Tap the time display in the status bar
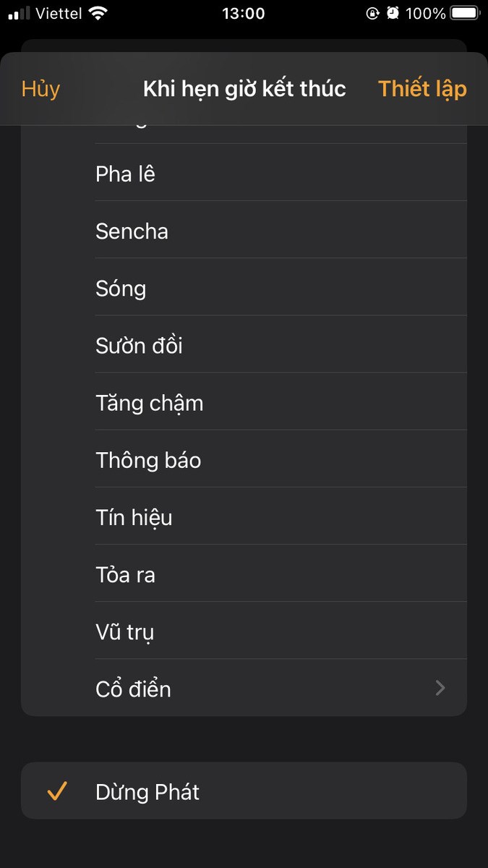The height and width of the screenshot is (868, 488). (244, 12)
